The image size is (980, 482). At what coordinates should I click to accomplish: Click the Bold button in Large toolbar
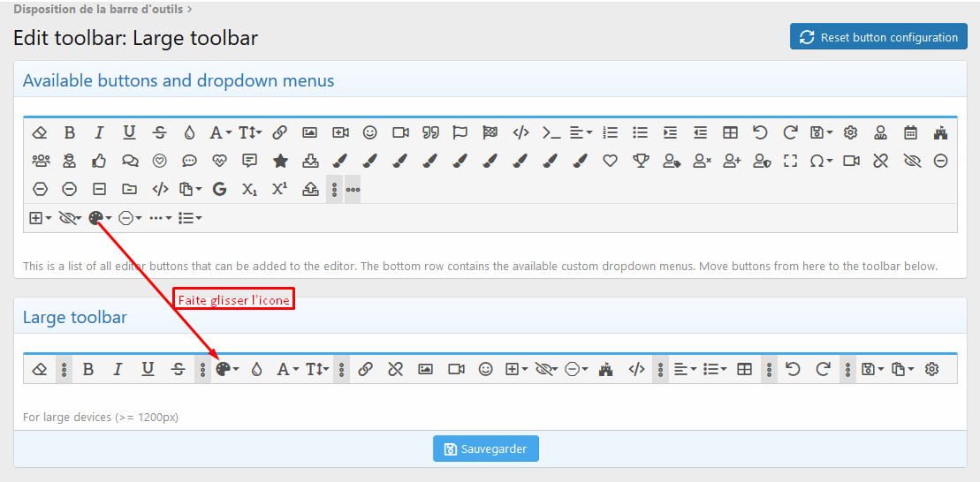pos(88,370)
